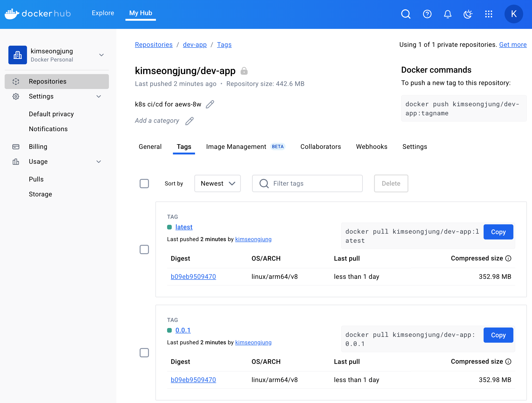Image resolution: width=532 pixels, height=403 pixels.
Task: Open the latest tag link
Action: point(184,227)
